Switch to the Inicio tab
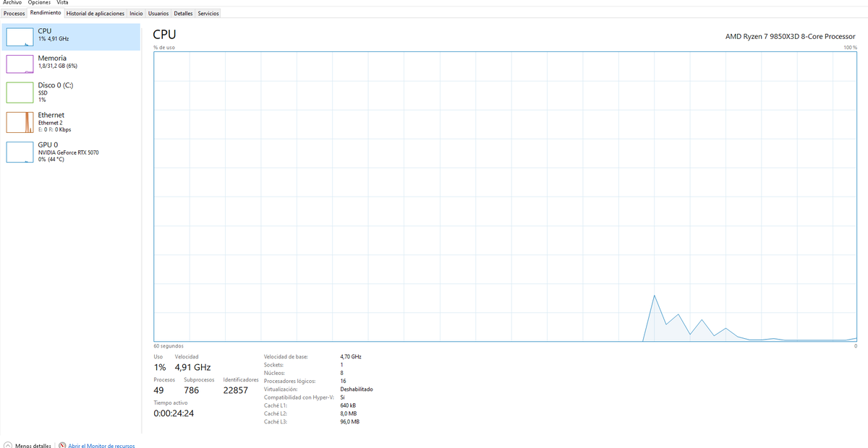This screenshot has width=868, height=448. pos(136,13)
